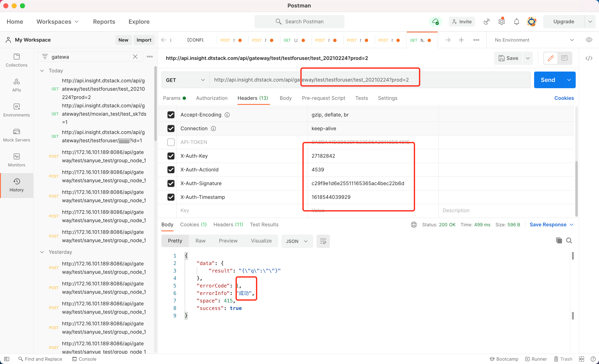Uncheck the X-Auth-Key header
The width and height of the screenshot is (599, 364).
pyautogui.click(x=171, y=156)
